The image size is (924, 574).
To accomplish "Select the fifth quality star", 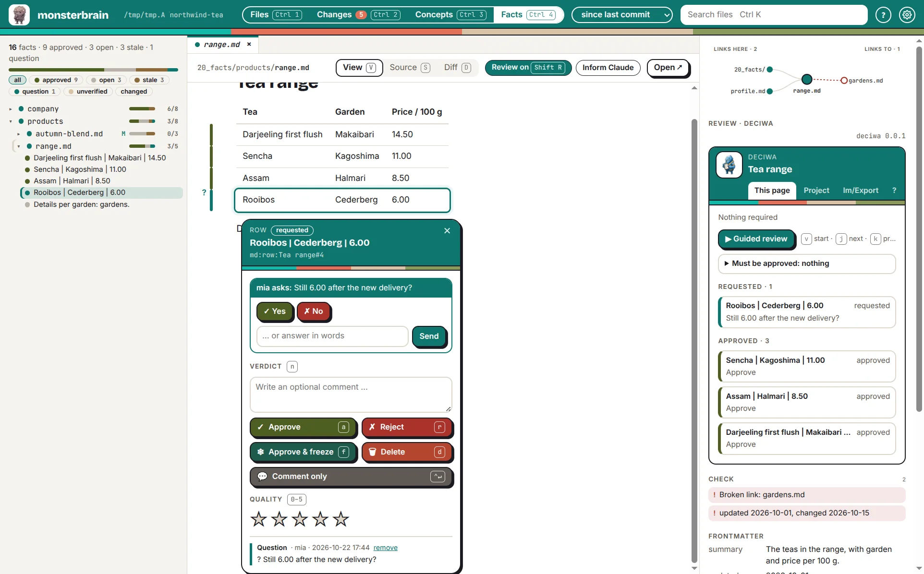I will [341, 519].
